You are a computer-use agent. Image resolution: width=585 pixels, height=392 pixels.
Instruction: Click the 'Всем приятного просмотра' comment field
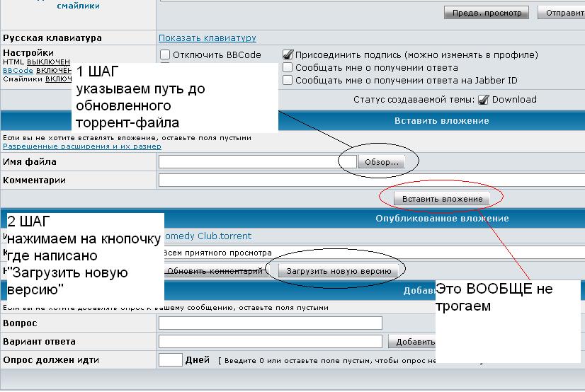point(368,253)
